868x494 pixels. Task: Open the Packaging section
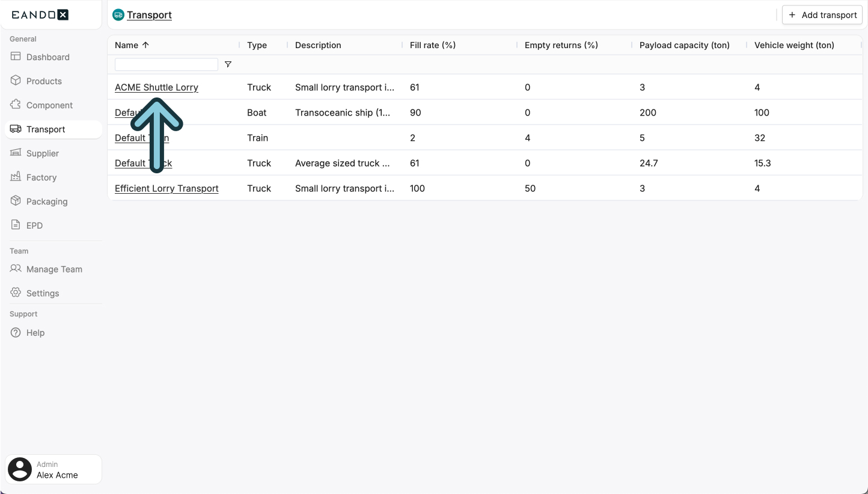15,201
